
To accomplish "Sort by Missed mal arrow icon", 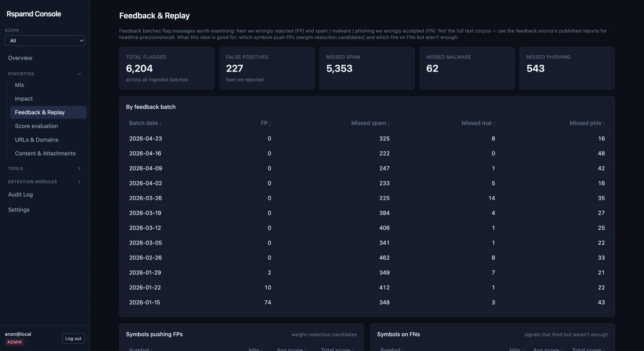I will click(x=494, y=123).
